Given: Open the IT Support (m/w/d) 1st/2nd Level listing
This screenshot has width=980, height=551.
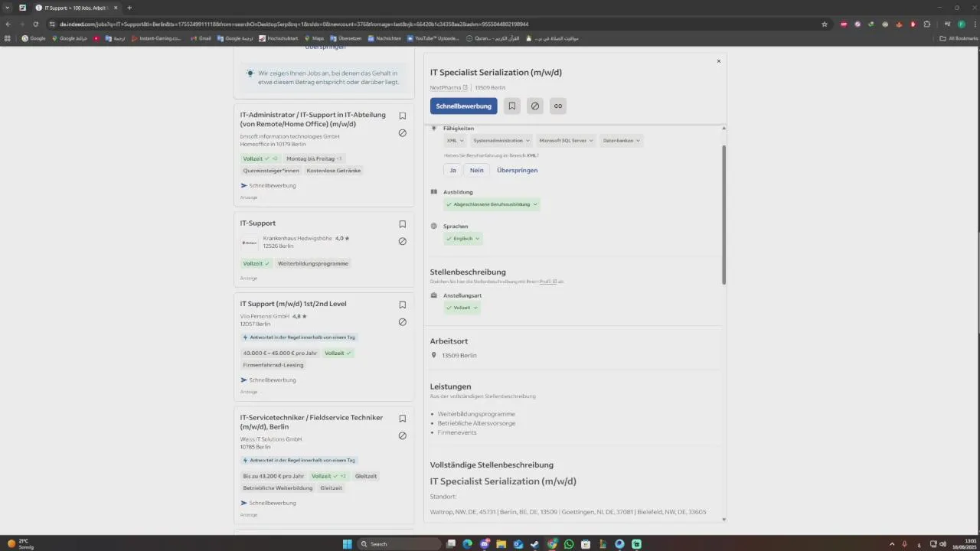Looking at the screenshot, I should coord(293,304).
